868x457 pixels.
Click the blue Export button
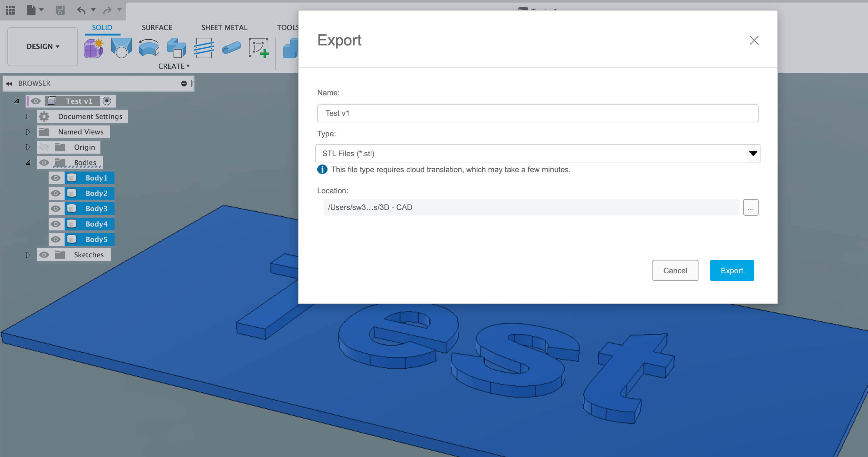coord(731,270)
